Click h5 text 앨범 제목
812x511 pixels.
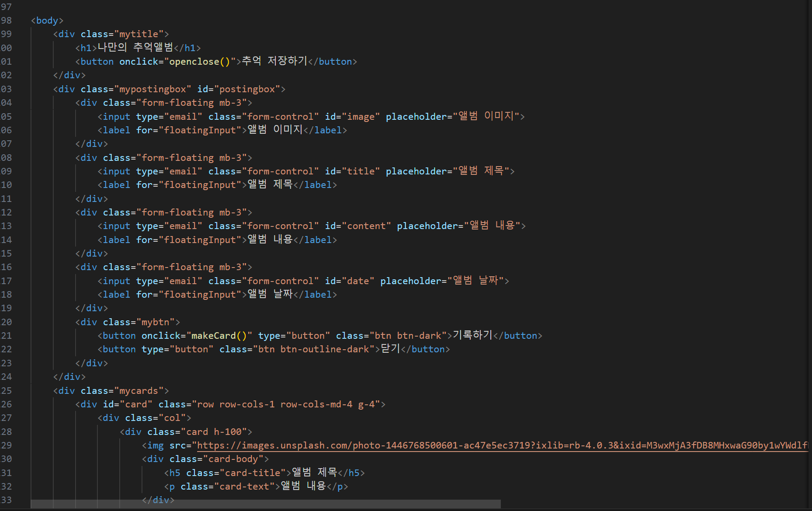coord(315,473)
